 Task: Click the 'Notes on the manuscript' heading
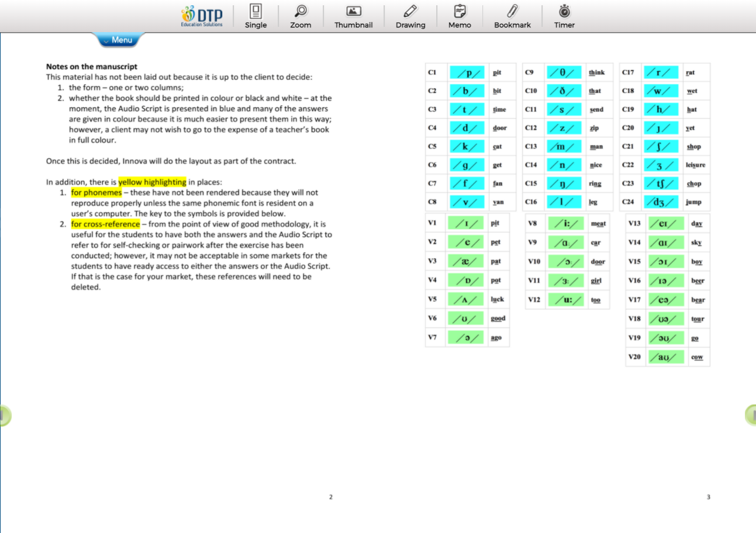point(92,67)
